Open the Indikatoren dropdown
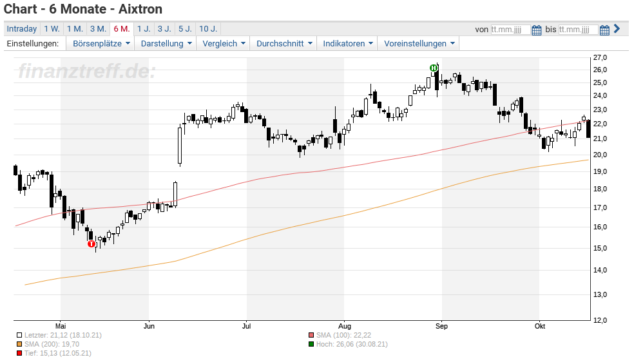The width and height of the screenshot is (634, 364). coord(348,43)
